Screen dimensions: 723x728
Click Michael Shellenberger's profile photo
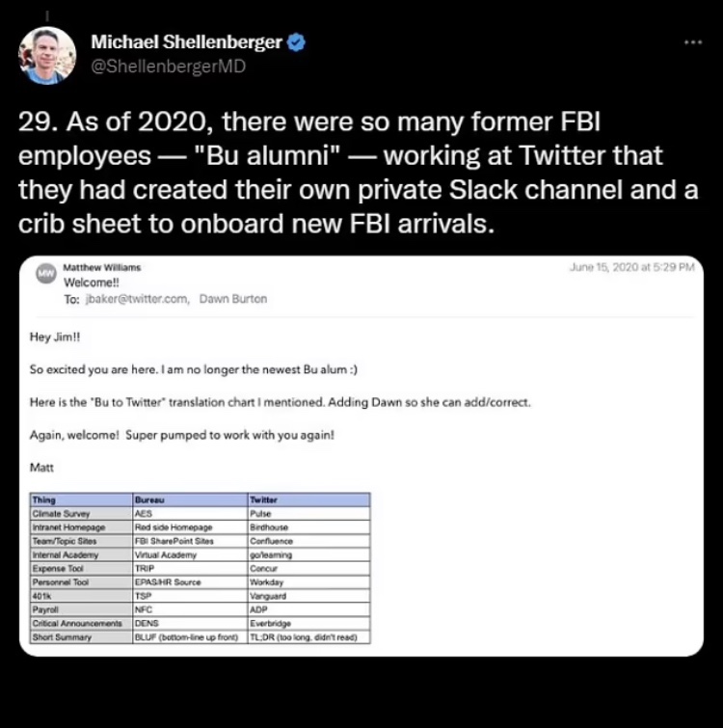coord(47,55)
